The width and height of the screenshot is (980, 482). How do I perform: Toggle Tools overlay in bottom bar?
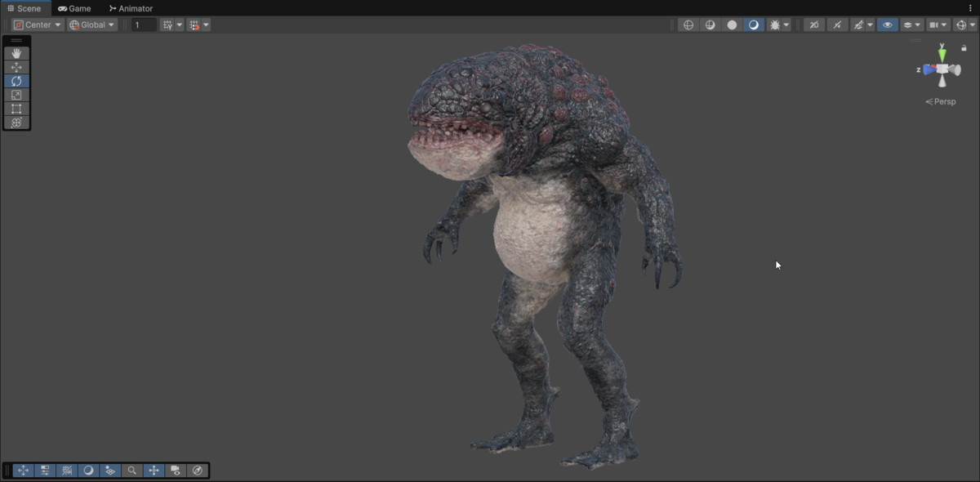pos(23,471)
